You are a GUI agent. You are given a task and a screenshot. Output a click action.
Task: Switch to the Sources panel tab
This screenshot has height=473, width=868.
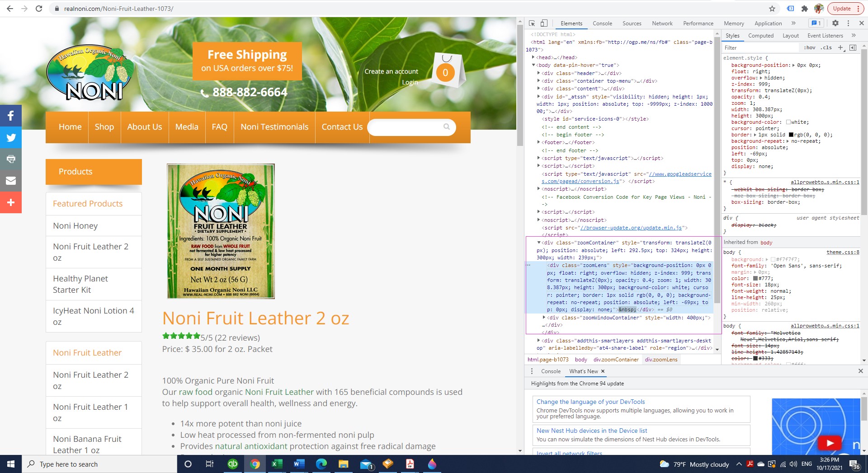pyautogui.click(x=632, y=23)
